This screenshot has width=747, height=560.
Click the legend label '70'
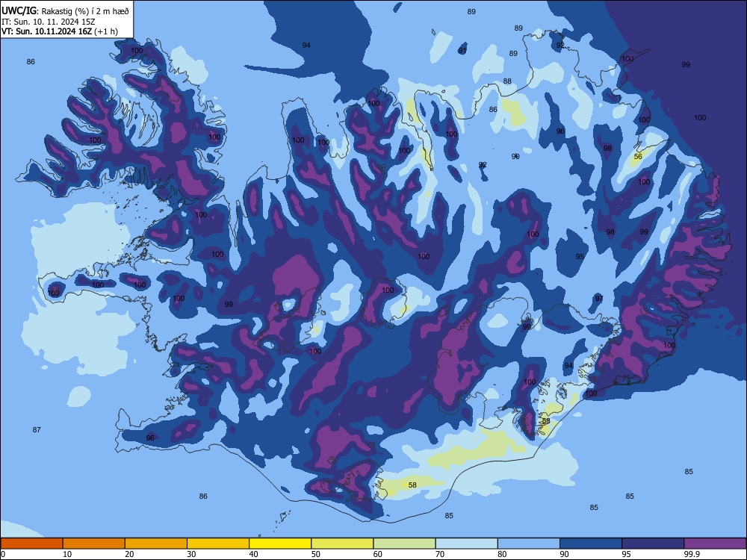(x=440, y=554)
